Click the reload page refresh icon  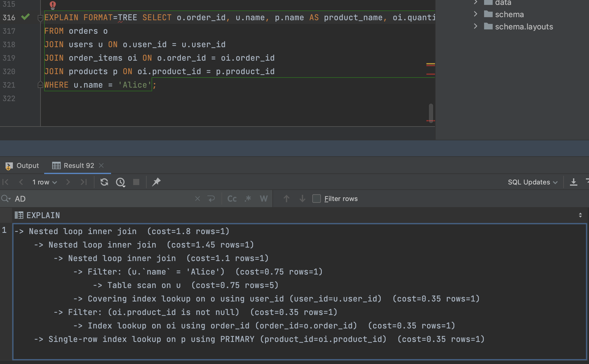(104, 182)
